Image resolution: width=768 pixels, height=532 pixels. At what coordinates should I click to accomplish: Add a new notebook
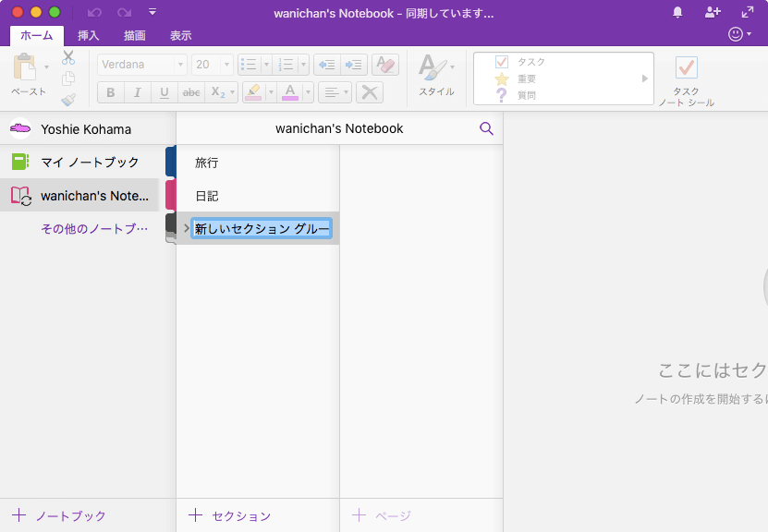coord(59,515)
